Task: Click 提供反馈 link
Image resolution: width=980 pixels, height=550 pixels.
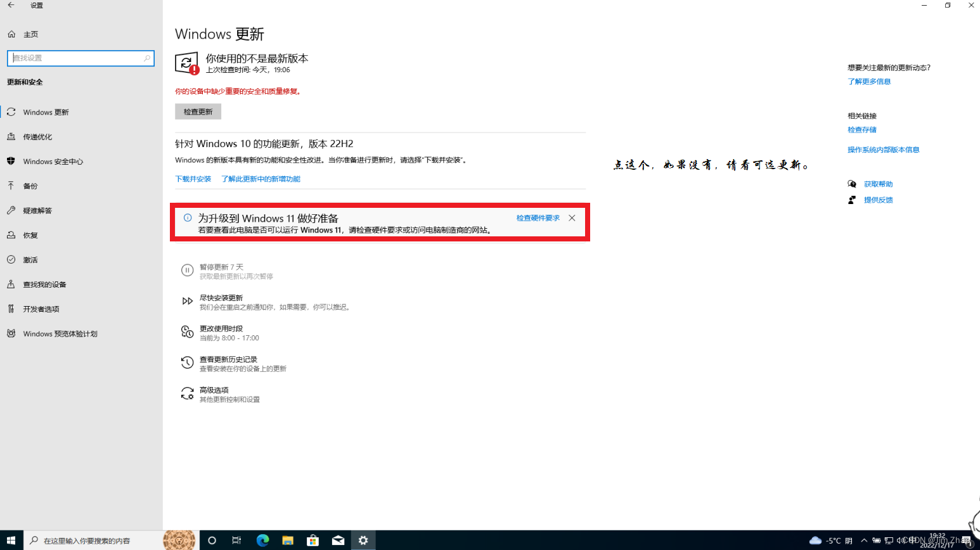Action: (878, 200)
